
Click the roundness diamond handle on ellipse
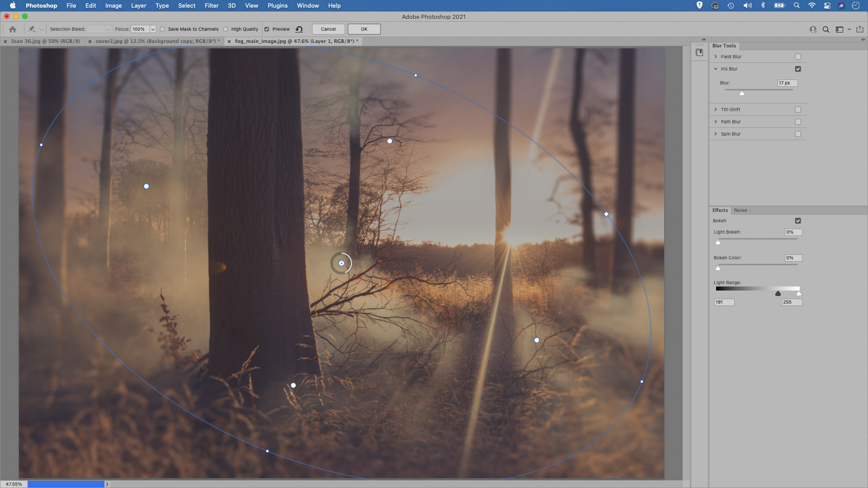(x=606, y=214)
